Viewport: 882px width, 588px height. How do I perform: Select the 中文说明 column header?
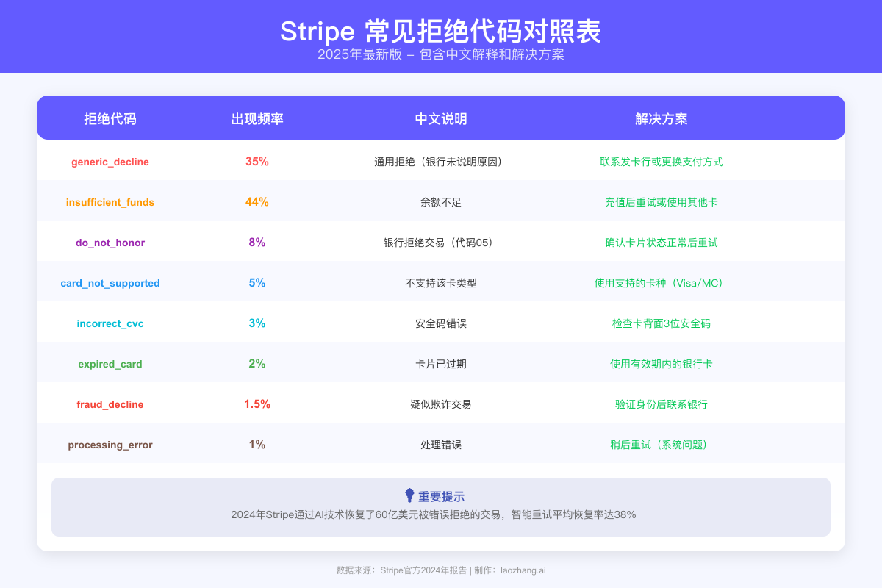[441, 119]
